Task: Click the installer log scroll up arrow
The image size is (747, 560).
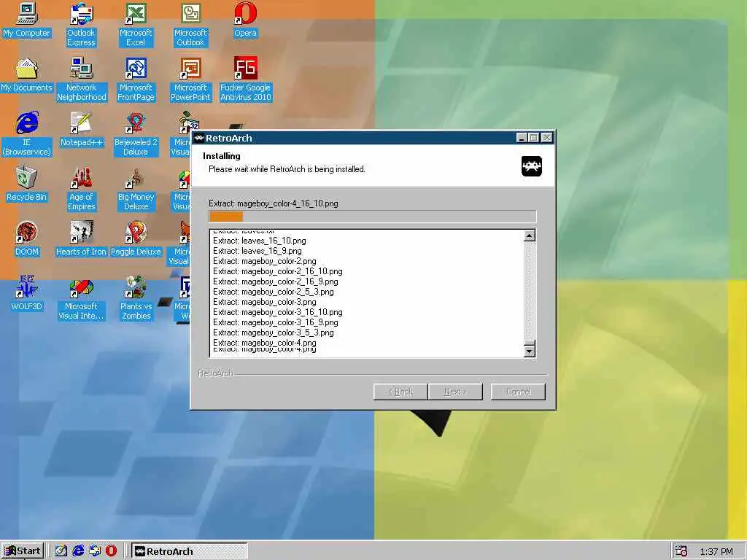Action: 530,236
